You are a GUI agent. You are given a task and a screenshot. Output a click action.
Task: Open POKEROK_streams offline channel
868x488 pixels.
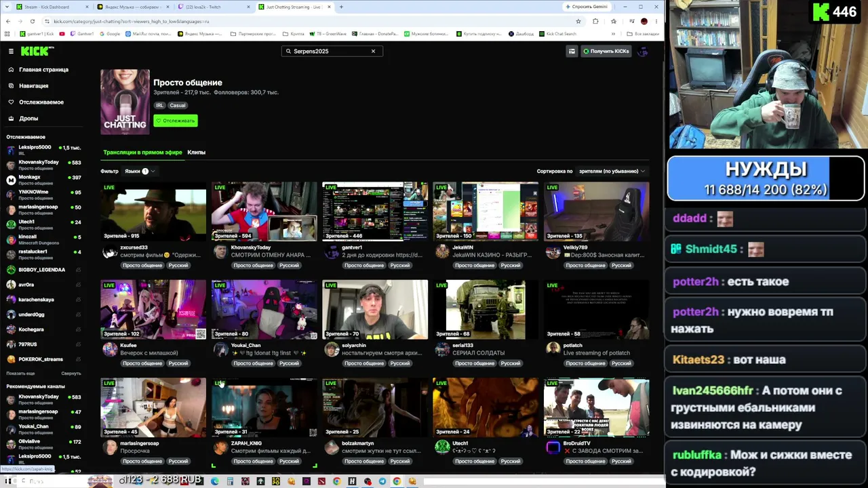(x=43, y=359)
